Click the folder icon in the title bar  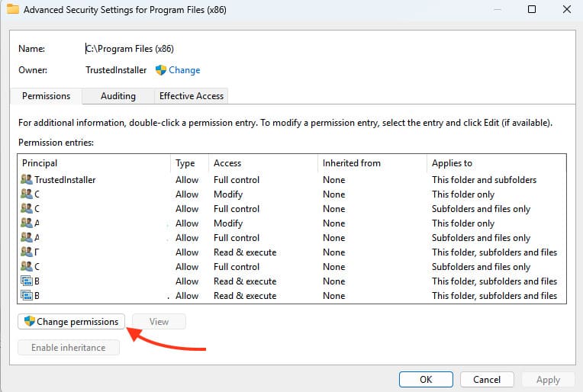pos(13,10)
